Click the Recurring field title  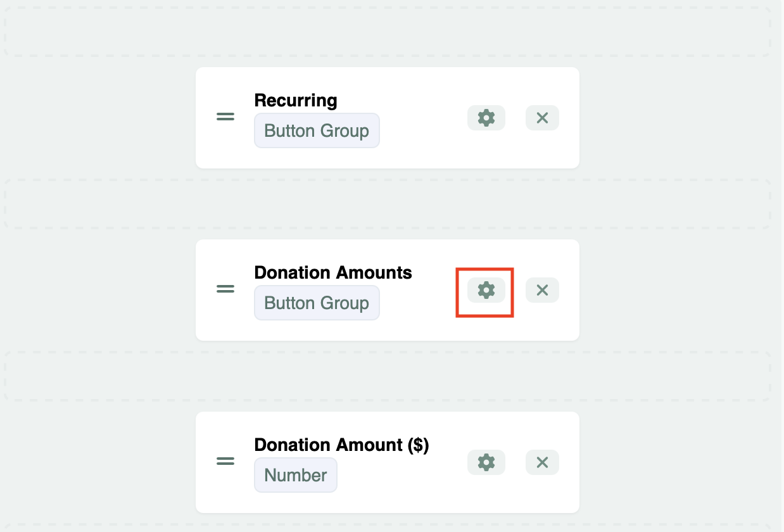[295, 101]
